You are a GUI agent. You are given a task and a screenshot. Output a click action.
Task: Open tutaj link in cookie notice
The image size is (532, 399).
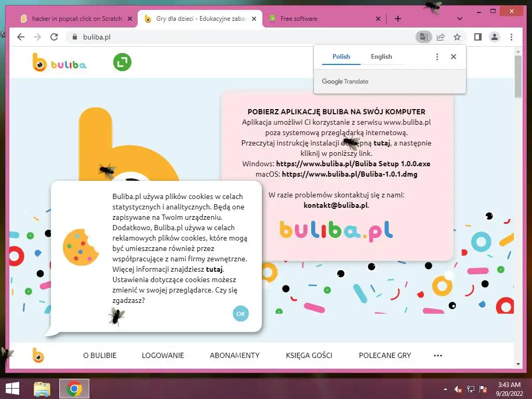coord(214,270)
